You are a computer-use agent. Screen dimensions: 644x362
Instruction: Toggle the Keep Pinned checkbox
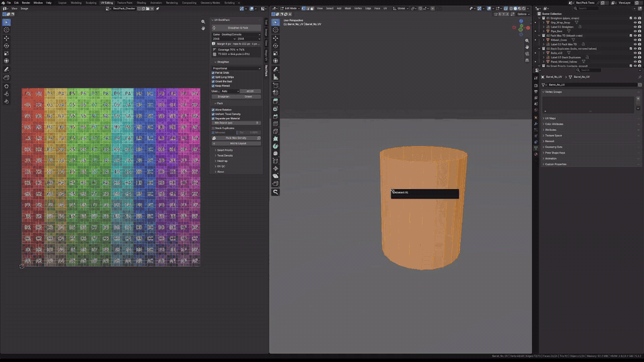(x=213, y=86)
